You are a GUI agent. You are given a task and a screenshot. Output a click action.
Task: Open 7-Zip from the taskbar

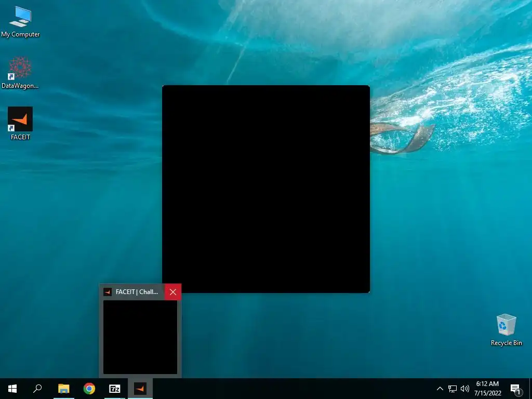coord(115,389)
